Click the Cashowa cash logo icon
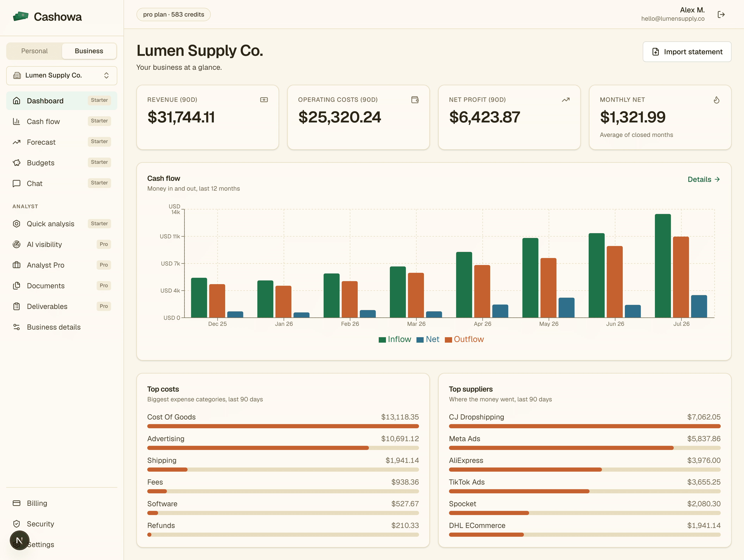 [x=21, y=16]
